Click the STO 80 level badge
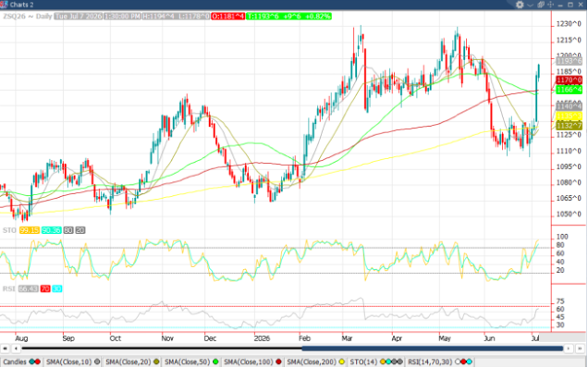588x368 pixels. (x=68, y=230)
